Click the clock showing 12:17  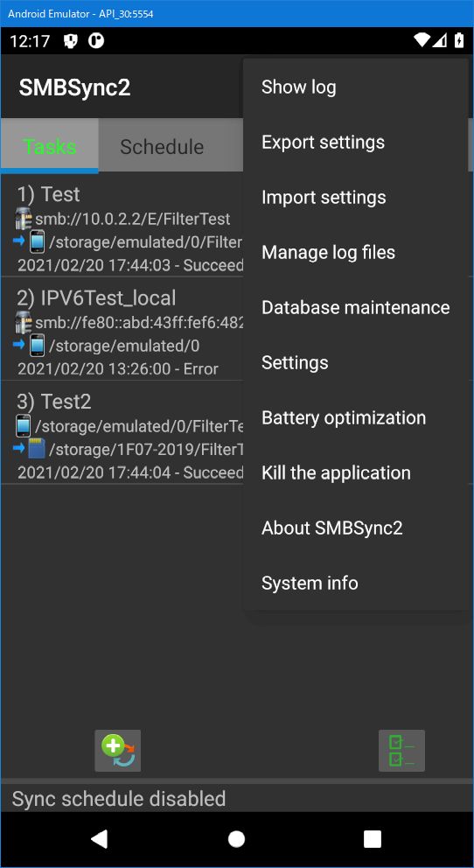[30, 41]
